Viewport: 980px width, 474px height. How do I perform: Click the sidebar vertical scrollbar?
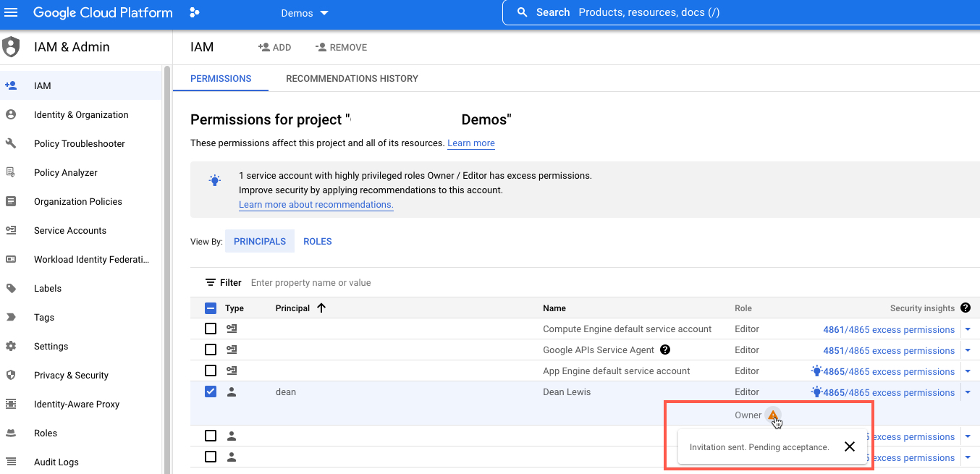(167, 269)
